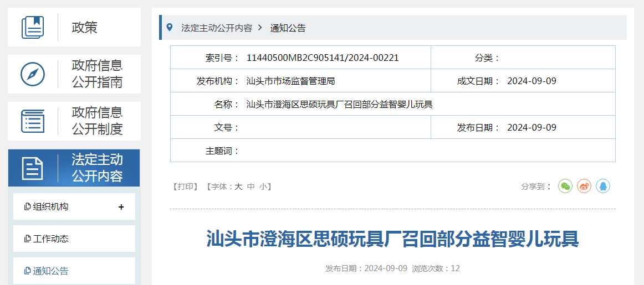
Task: Share the notice via Weibo icon
Action: [584, 186]
